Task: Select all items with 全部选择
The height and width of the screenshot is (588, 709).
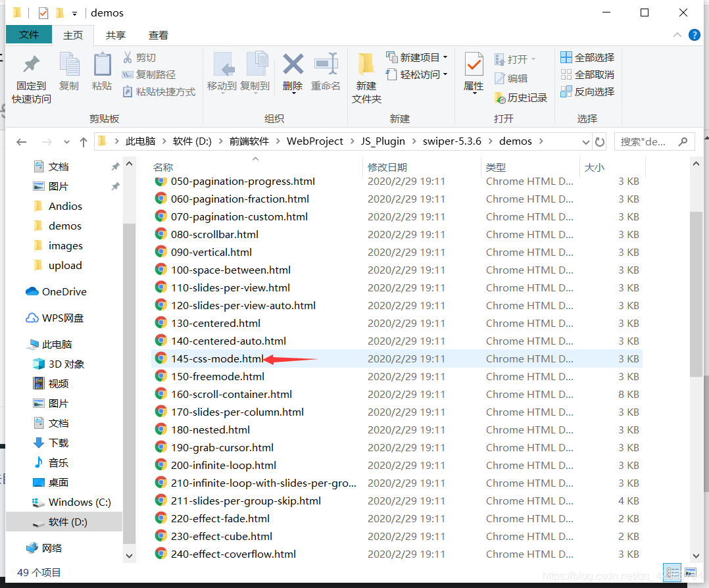Action: (587, 57)
